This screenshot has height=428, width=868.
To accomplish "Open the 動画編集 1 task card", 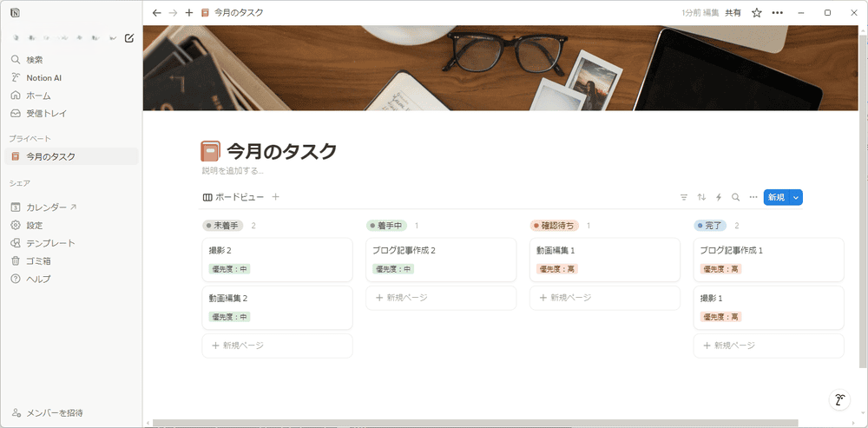I will coord(604,259).
